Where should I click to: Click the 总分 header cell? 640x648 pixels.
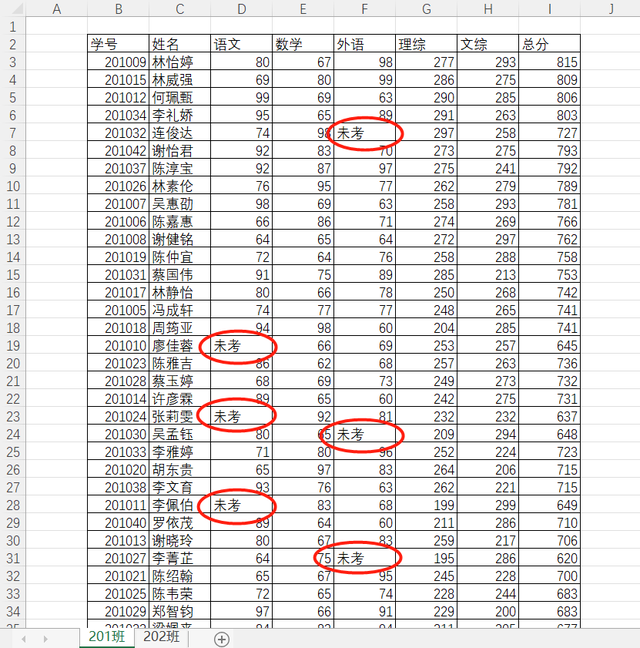click(x=550, y=44)
